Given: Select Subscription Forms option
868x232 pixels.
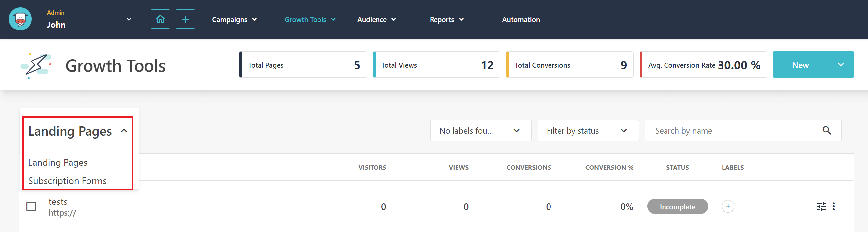Looking at the screenshot, I should pyautogui.click(x=67, y=181).
